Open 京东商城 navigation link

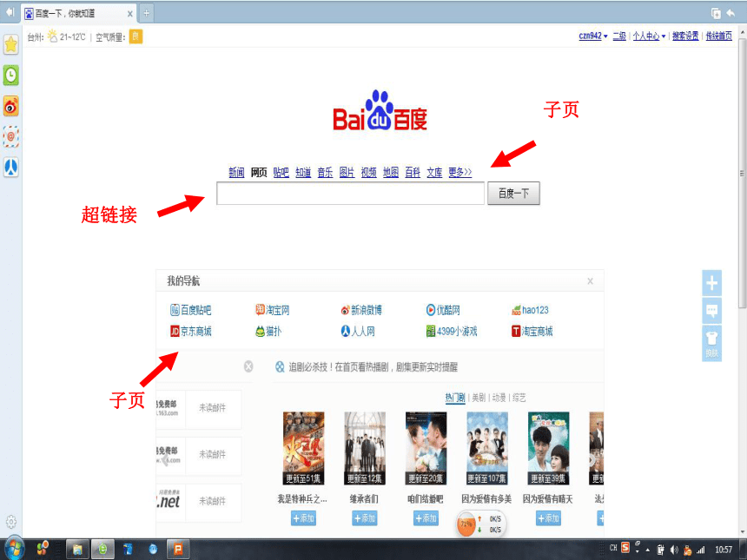(x=190, y=331)
